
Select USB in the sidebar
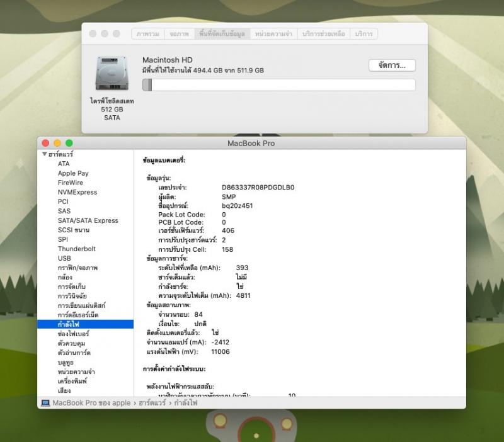(x=64, y=258)
